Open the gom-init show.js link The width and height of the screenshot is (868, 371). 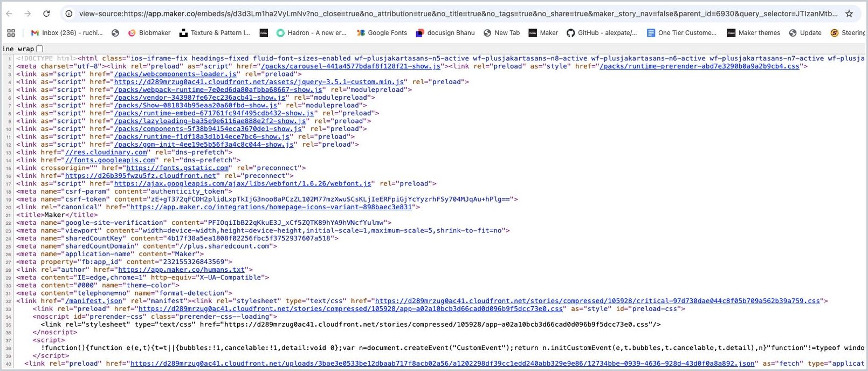point(204,145)
